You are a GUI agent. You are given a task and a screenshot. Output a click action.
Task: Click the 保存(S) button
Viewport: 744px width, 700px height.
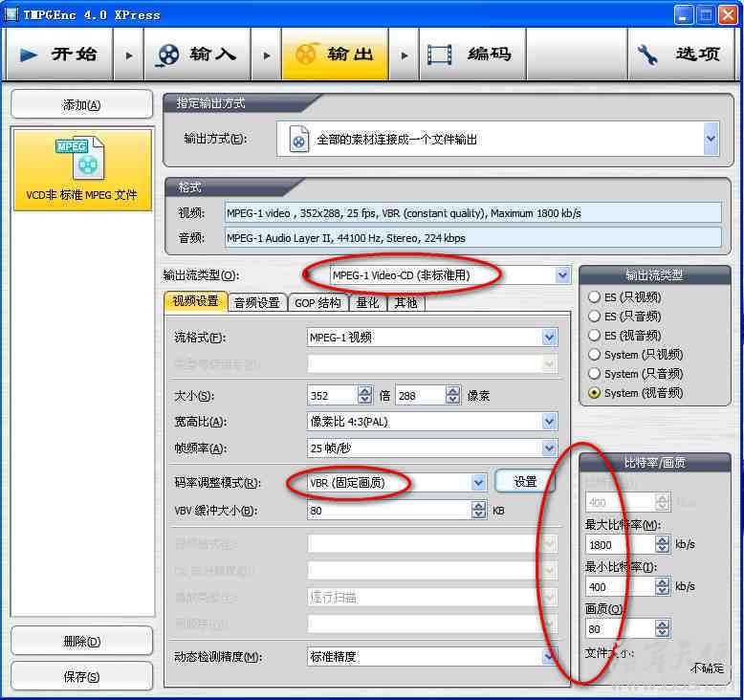tap(81, 676)
